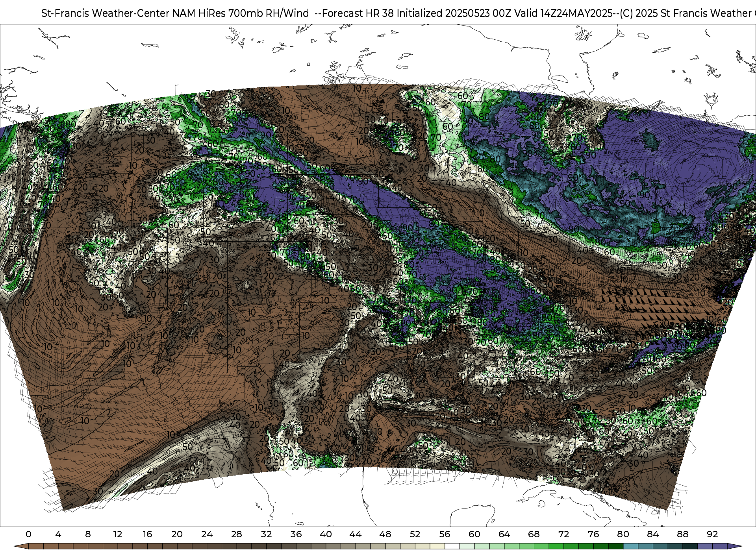Click the colorbar label "32"

266,534
